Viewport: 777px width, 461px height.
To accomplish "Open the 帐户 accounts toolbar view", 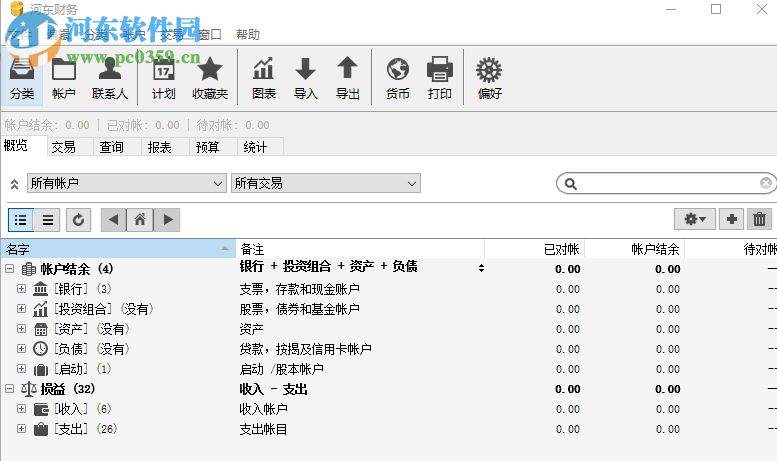I will click(x=63, y=77).
